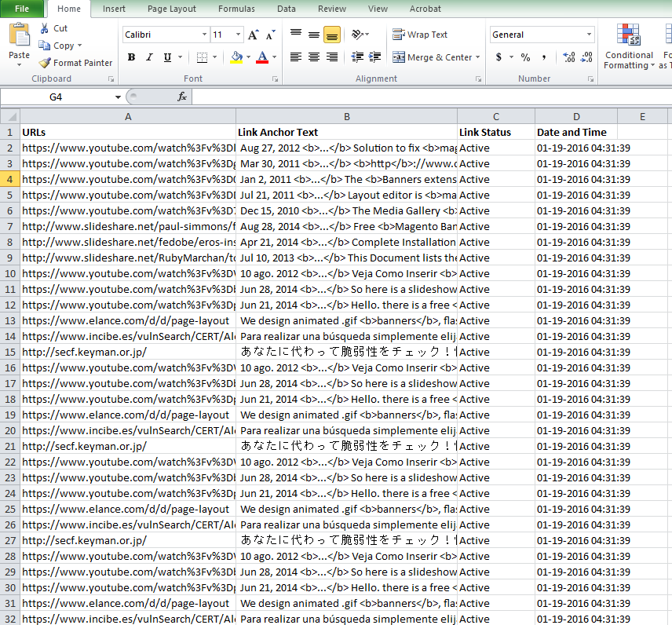Select cell A13 elance.com page-layout URL
Image resolution: width=672 pixels, height=625 pixels.
coord(128,320)
